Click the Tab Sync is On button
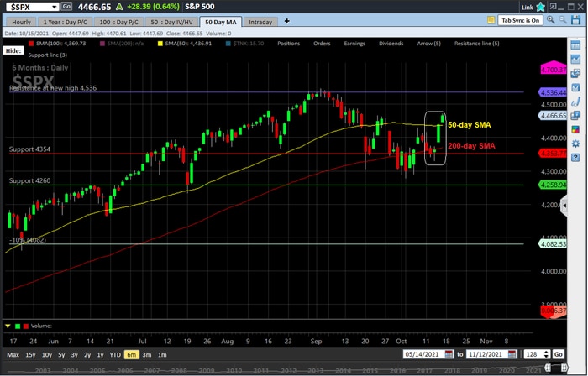The width and height of the screenshot is (588, 376). pos(521,20)
